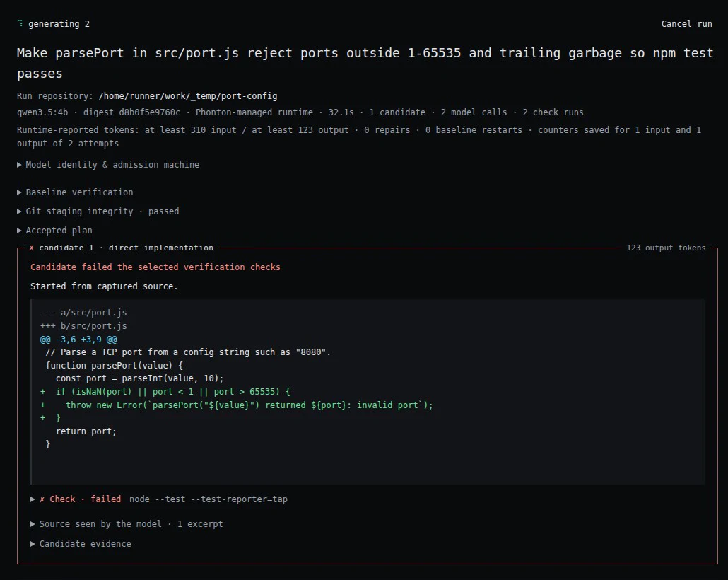Expand the failed Check details
728x580 pixels.
point(159,499)
